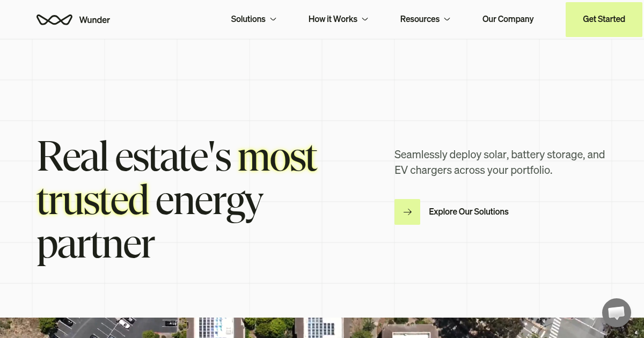Expand the Resources menu chevron

tap(447, 19)
